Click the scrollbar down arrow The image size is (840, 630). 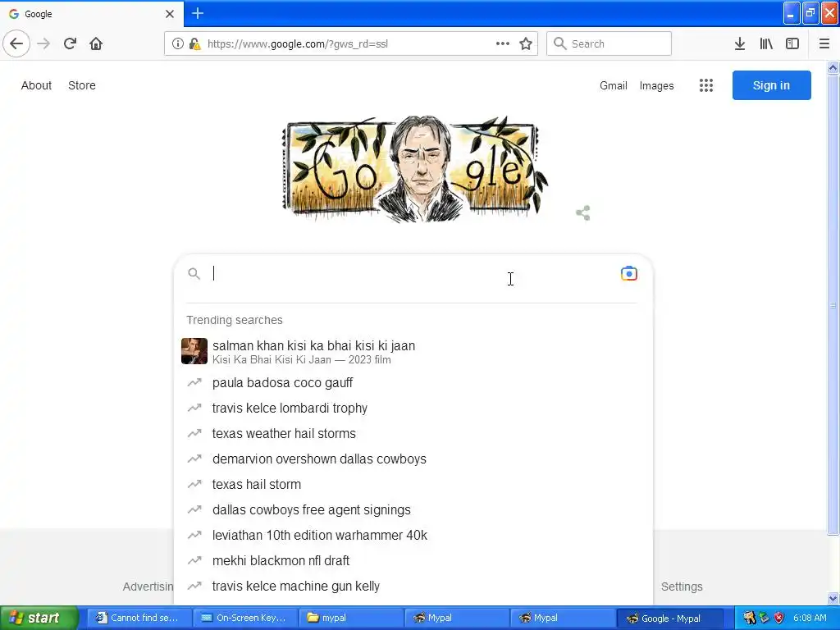click(833, 598)
